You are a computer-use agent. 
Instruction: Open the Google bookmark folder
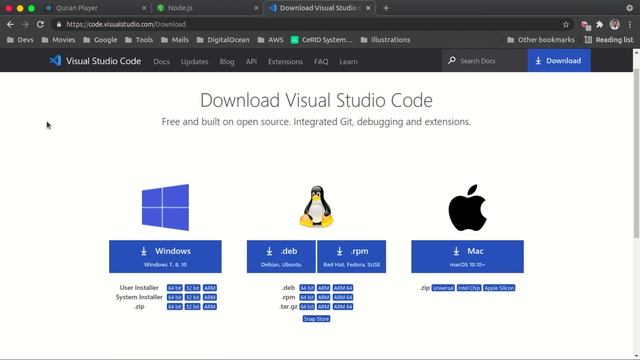tap(100, 40)
